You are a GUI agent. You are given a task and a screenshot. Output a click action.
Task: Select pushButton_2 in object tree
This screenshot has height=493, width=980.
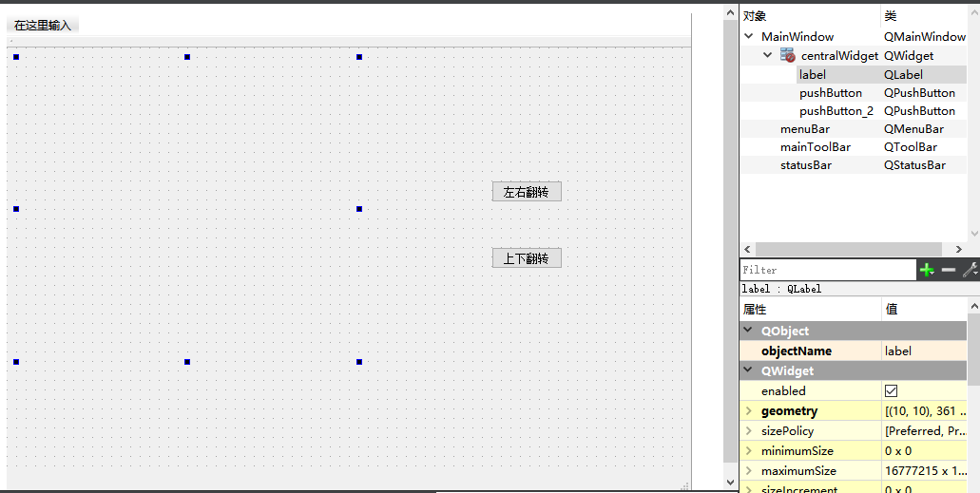tap(836, 111)
